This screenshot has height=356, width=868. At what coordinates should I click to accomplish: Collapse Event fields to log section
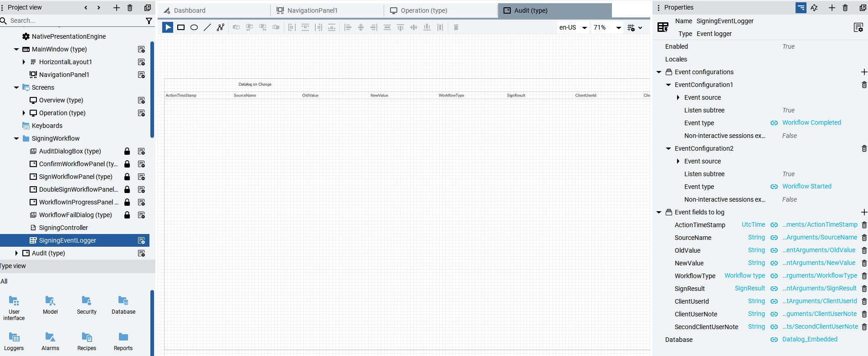pyautogui.click(x=659, y=212)
